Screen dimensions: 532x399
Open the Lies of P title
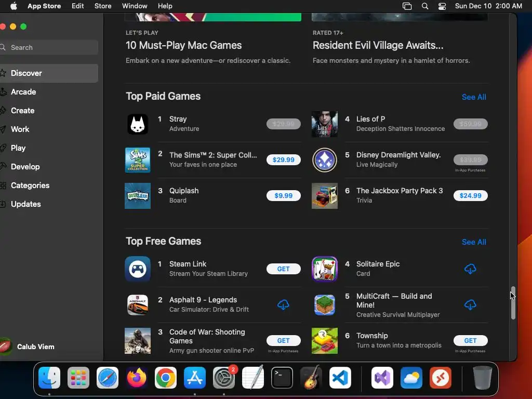(x=370, y=119)
